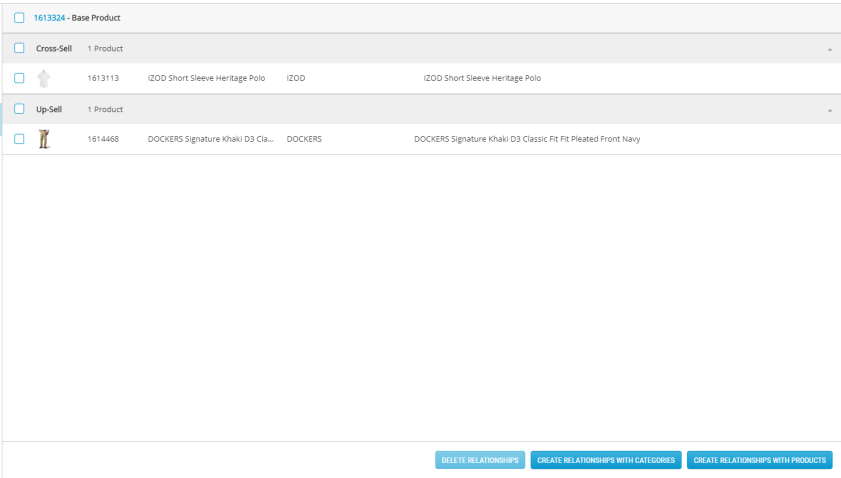
Task: Collapse the Cross-Sell section arrow
Action: (x=829, y=49)
